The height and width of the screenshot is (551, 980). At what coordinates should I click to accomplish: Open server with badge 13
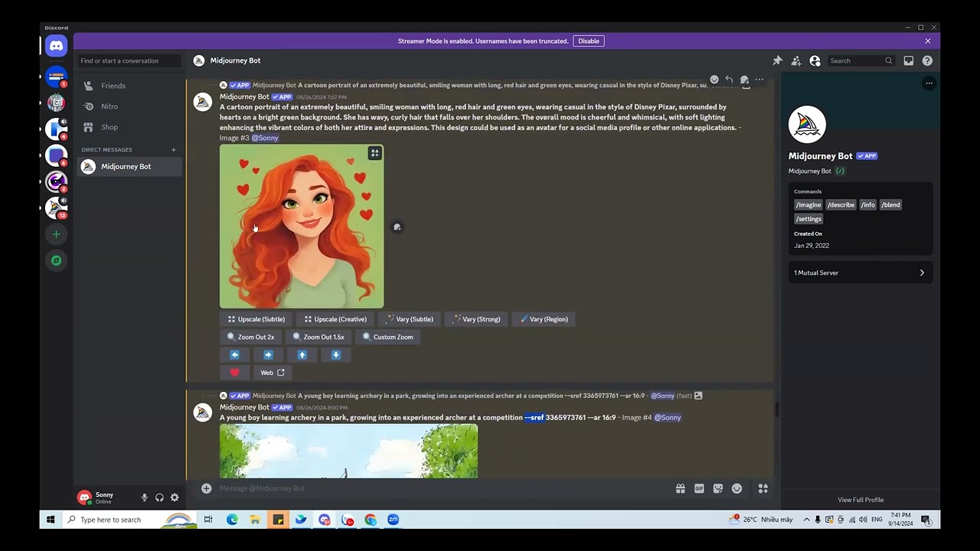click(x=56, y=207)
